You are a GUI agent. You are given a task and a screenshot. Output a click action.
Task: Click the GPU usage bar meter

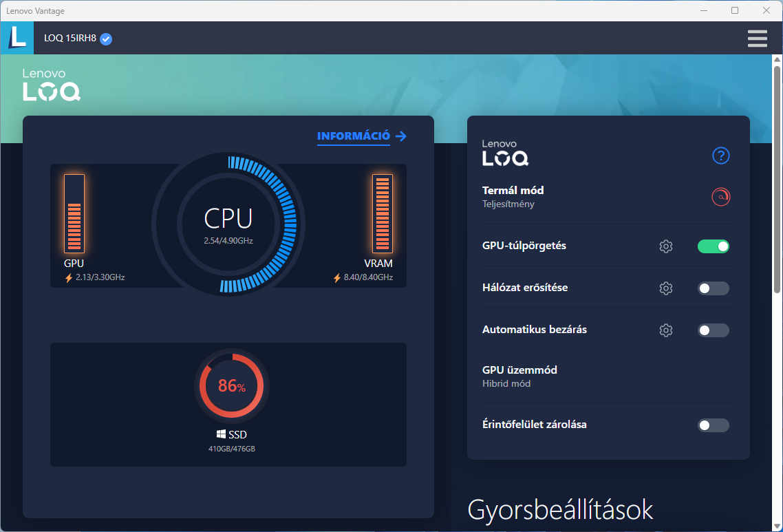[x=74, y=214]
